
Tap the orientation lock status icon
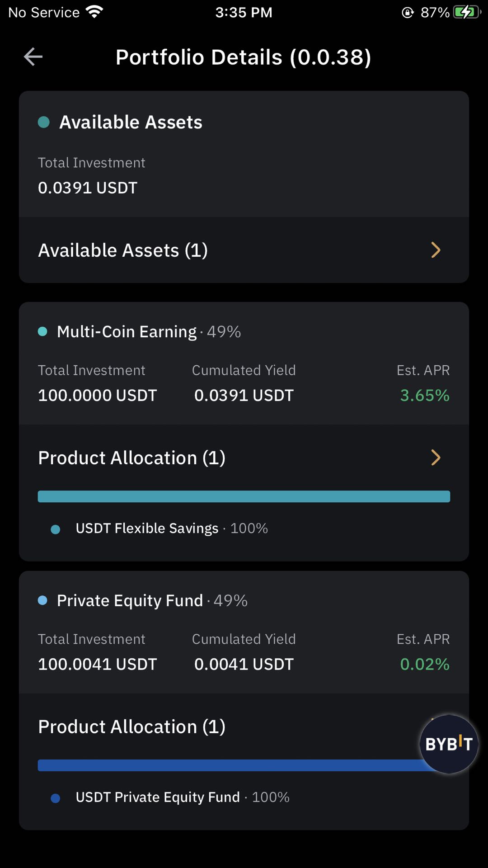(x=408, y=13)
